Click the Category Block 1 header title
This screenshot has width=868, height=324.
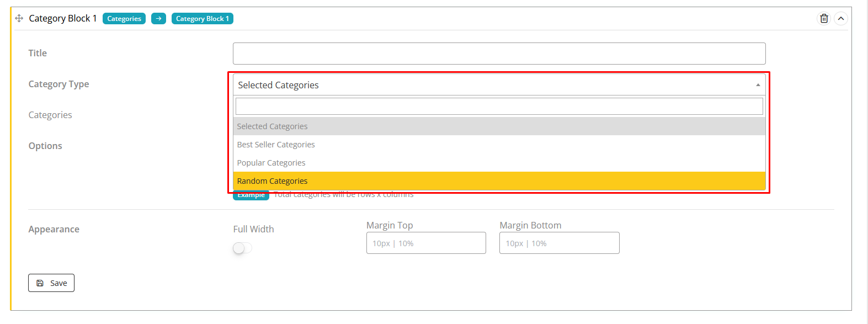click(62, 18)
